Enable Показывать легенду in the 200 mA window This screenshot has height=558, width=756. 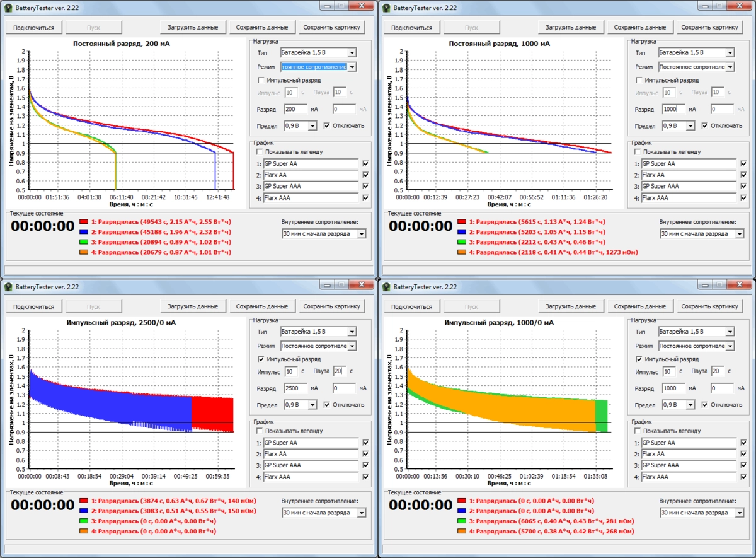pyautogui.click(x=260, y=152)
